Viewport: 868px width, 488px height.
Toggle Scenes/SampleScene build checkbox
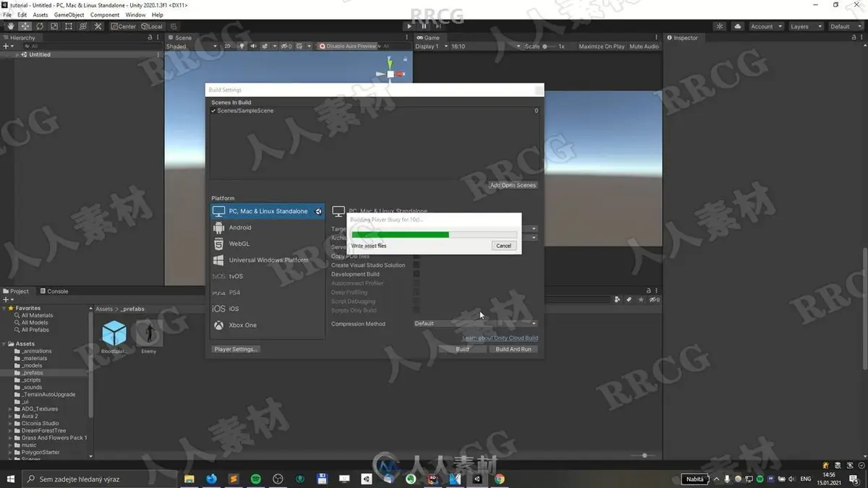[213, 111]
